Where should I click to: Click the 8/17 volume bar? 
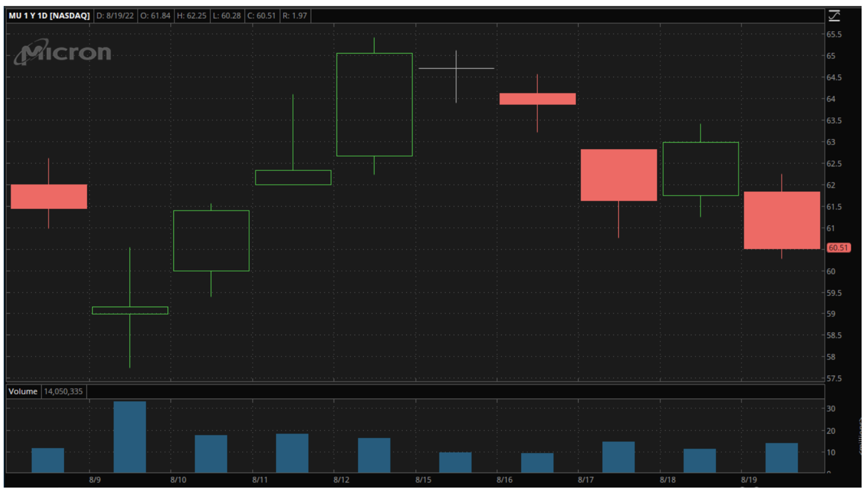pos(618,457)
